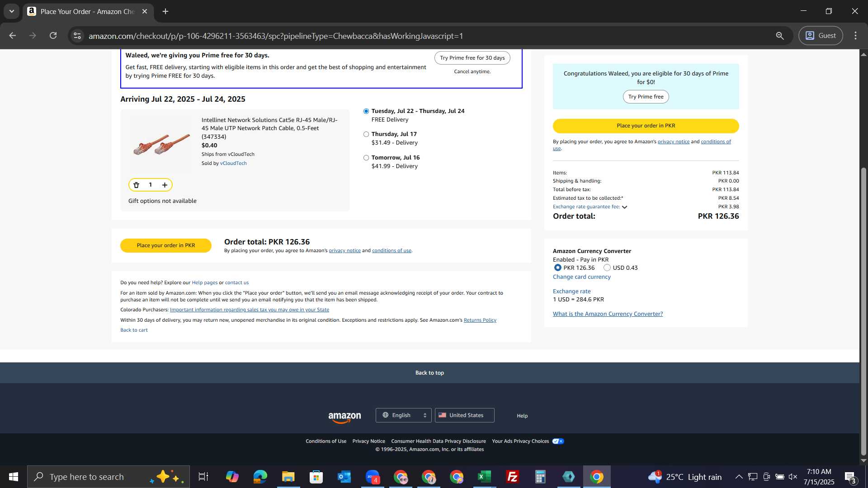The height and width of the screenshot is (488, 868).
Task: Click the weather widget showing Light rain
Action: click(685, 477)
